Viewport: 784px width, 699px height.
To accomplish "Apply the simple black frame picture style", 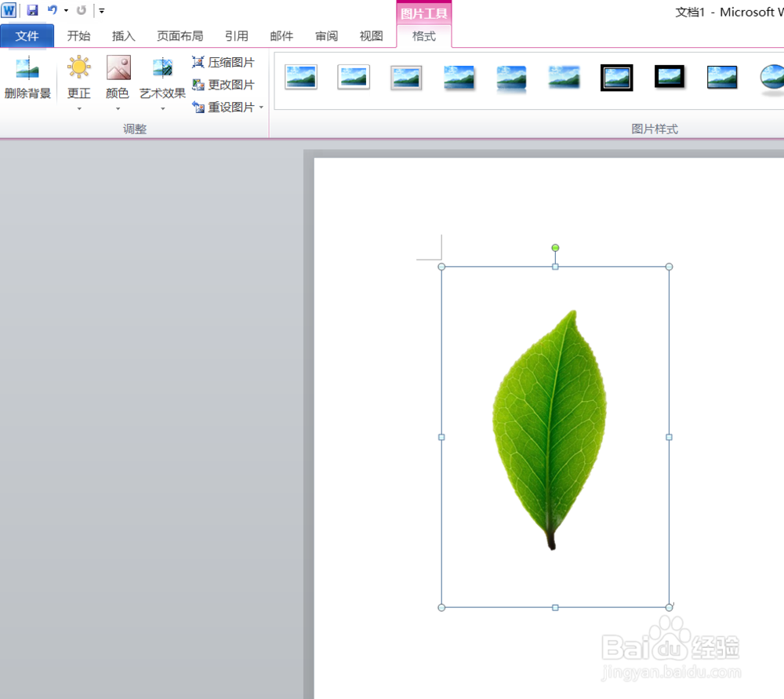I will pyautogui.click(x=722, y=78).
